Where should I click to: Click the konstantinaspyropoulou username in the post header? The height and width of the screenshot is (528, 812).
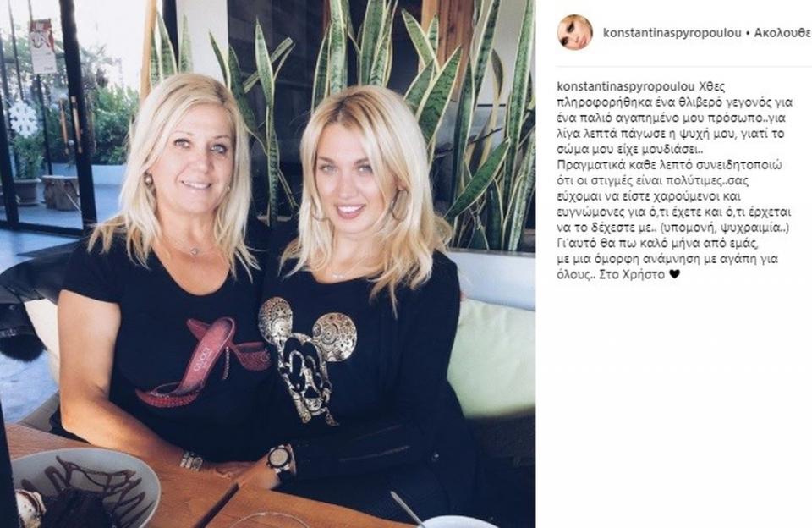pyautogui.click(x=672, y=33)
